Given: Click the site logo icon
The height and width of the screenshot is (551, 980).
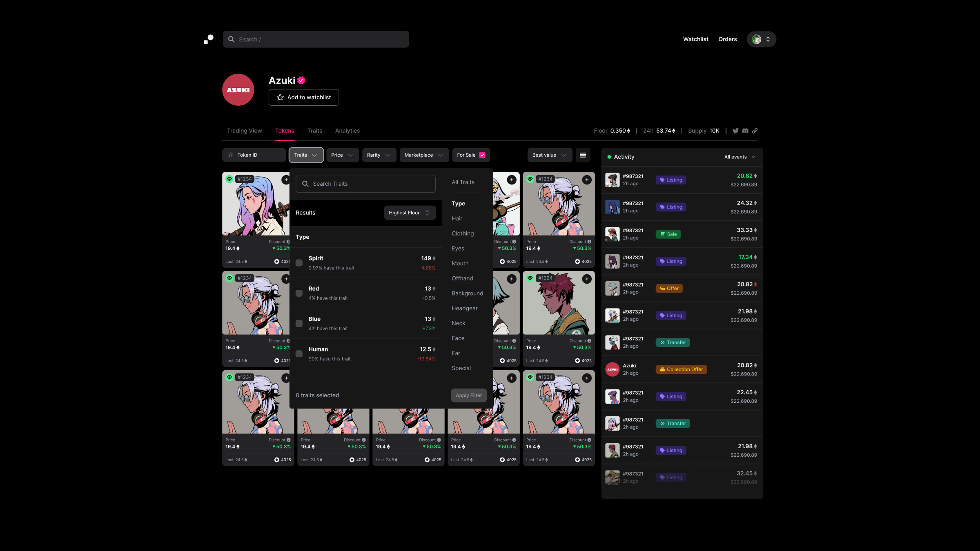Looking at the screenshot, I should click(x=208, y=39).
